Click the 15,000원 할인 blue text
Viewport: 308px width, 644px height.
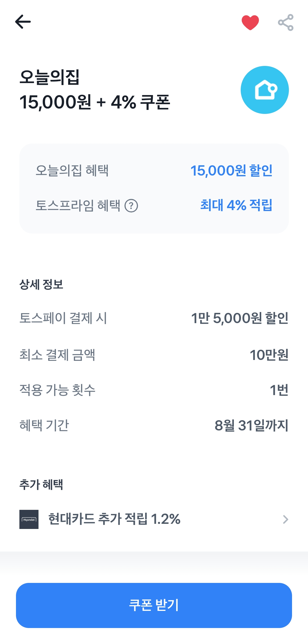231,171
